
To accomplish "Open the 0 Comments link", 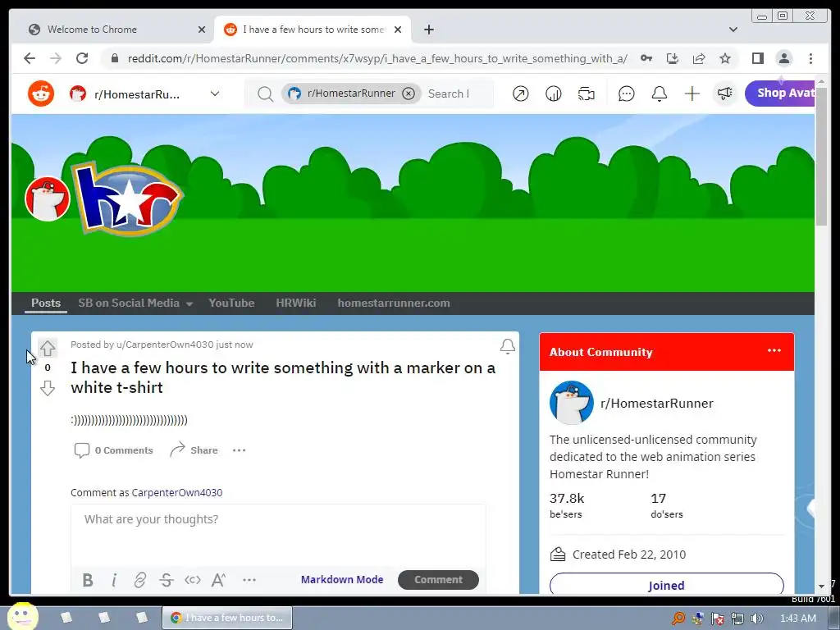I will 113,450.
